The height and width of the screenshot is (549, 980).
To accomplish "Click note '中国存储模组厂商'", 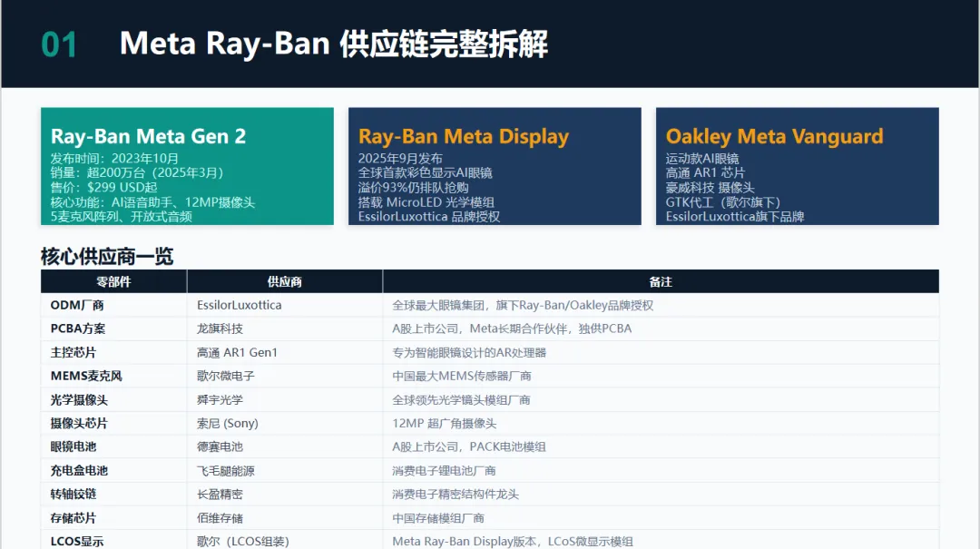I will click(438, 518).
